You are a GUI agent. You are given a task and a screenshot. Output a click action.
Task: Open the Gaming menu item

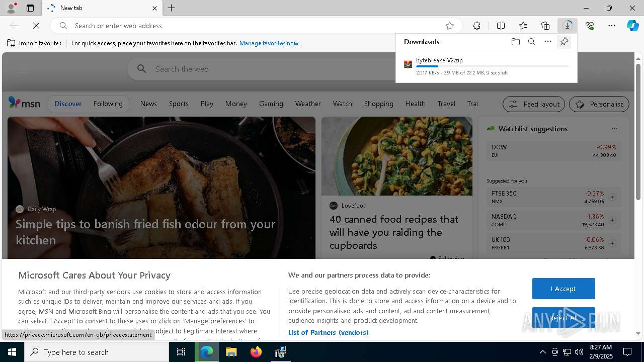(x=271, y=104)
